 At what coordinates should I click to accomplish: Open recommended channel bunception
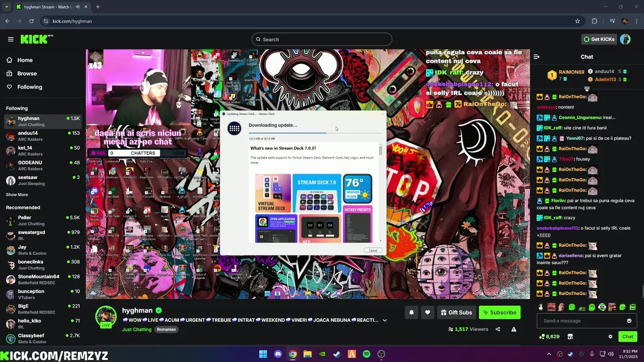click(x=43, y=294)
